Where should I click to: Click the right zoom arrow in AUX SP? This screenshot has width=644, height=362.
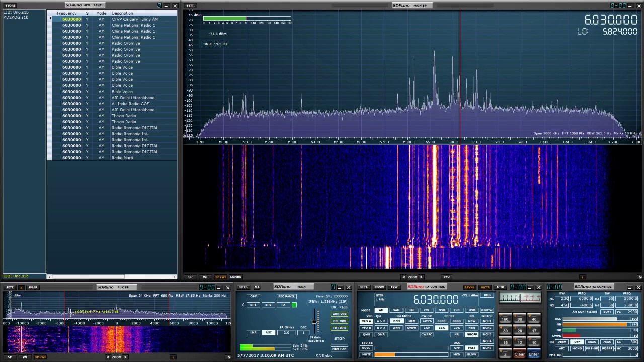click(x=125, y=357)
